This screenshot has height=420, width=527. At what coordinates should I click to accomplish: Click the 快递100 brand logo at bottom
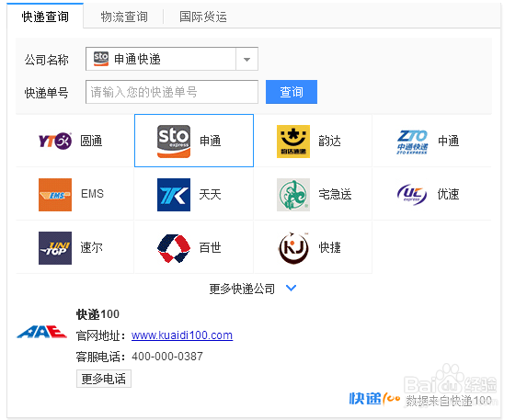[374, 399]
